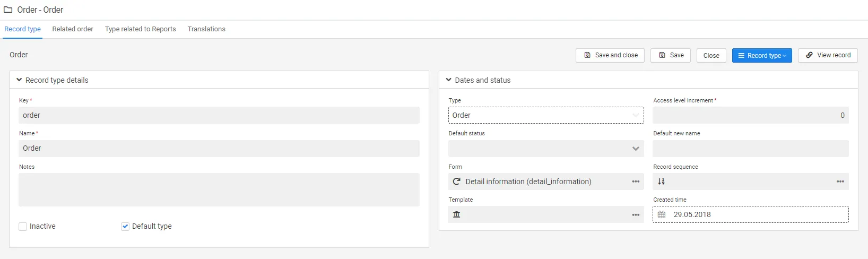Open the Template field ellipsis menu
Viewport: 868px width, 259px height.
(x=636, y=215)
